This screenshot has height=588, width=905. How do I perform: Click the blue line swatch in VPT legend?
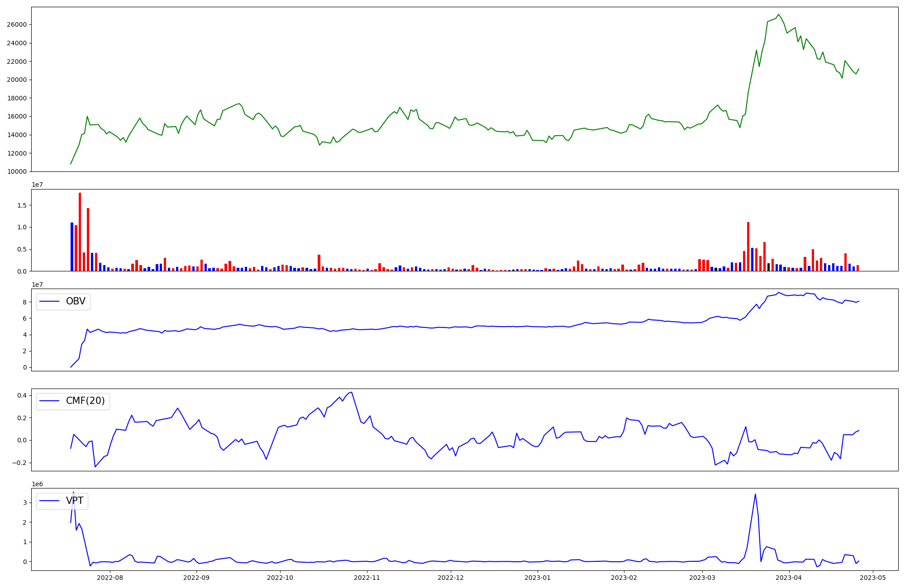[50, 501]
